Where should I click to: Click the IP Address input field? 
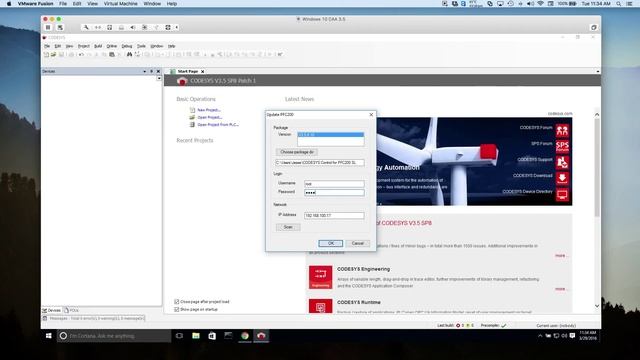click(334, 215)
